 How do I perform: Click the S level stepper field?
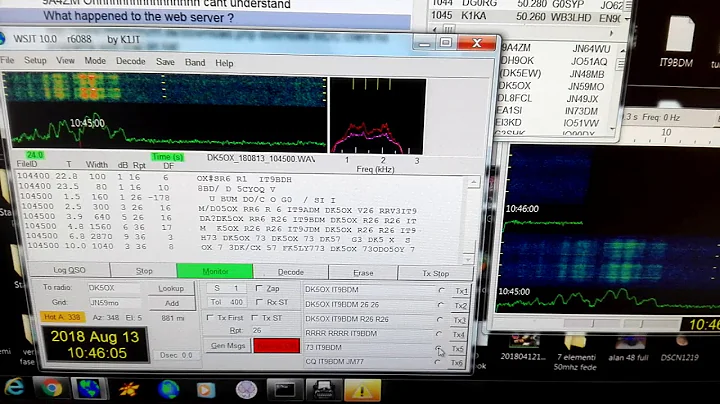227,288
